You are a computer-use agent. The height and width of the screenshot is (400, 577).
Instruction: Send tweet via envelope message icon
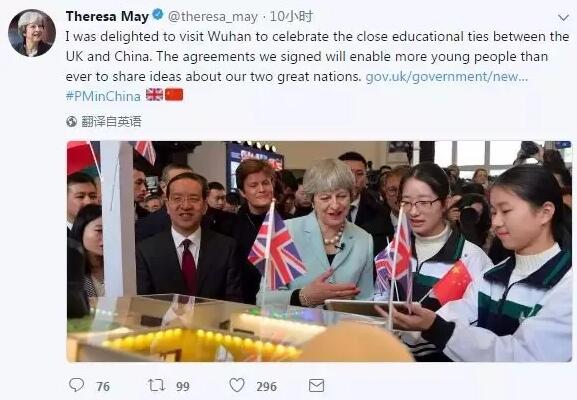[316, 386]
